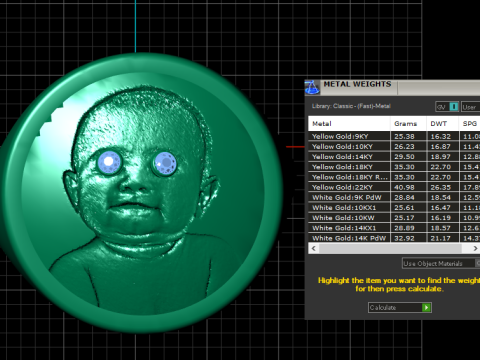Screen dimensions: 480x360
Task: Sort by the DWT column header
Action: pos(443,124)
